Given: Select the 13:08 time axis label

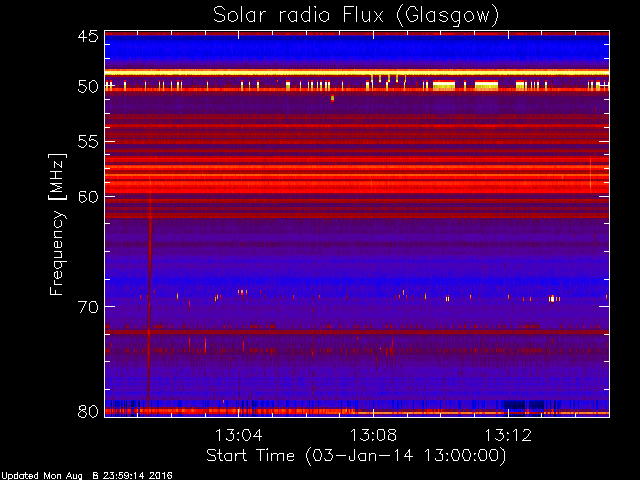Looking at the screenshot, I should point(372,435).
